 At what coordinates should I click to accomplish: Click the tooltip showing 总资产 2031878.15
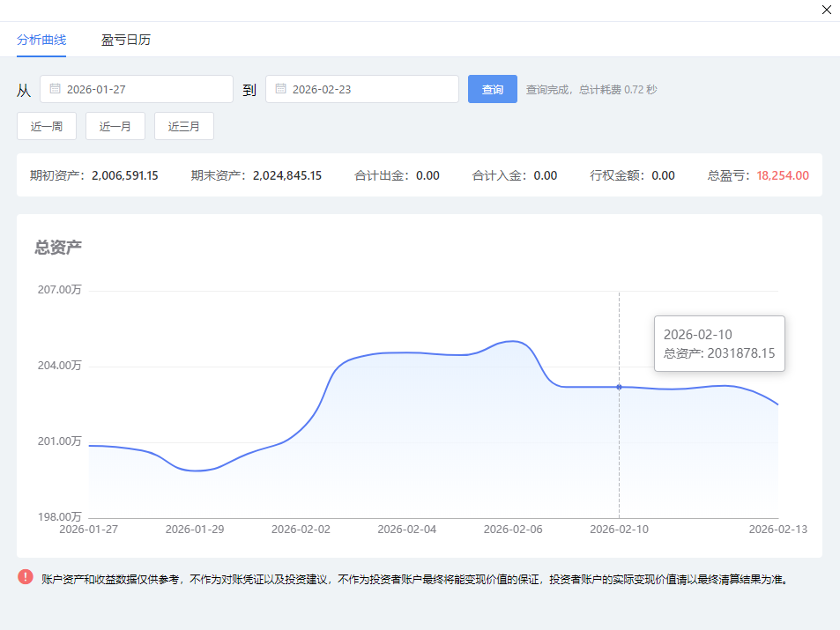click(719, 344)
